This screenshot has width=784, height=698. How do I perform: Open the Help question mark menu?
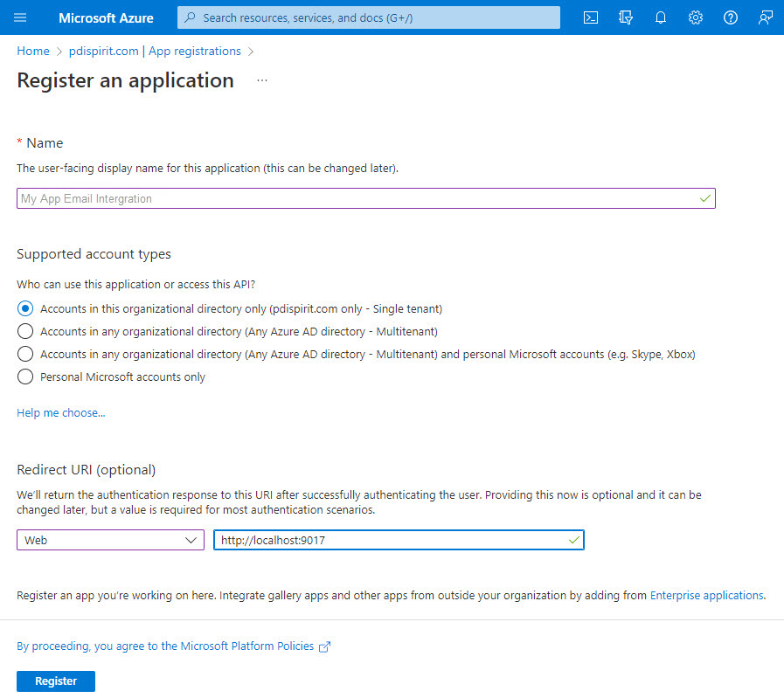coord(731,18)
